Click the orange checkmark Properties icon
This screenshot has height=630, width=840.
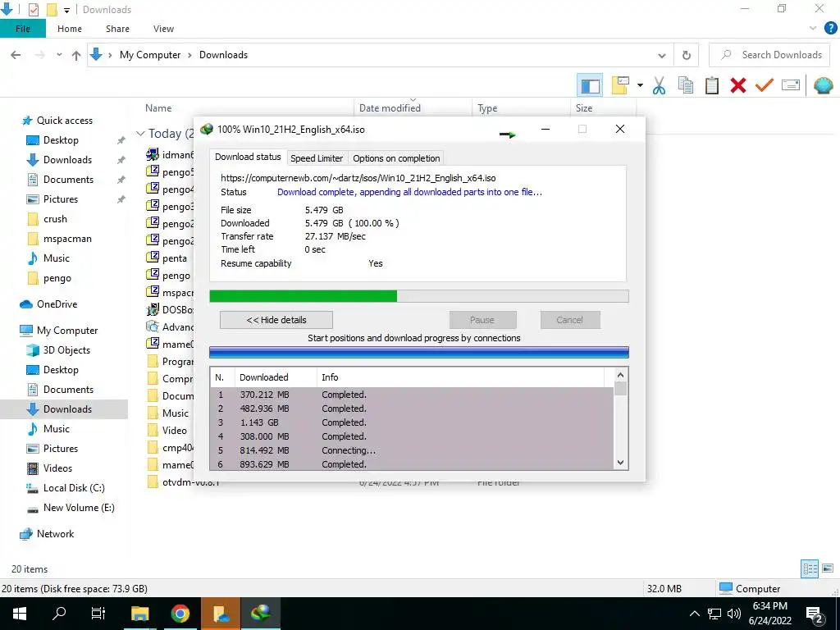tap(764, 85)
